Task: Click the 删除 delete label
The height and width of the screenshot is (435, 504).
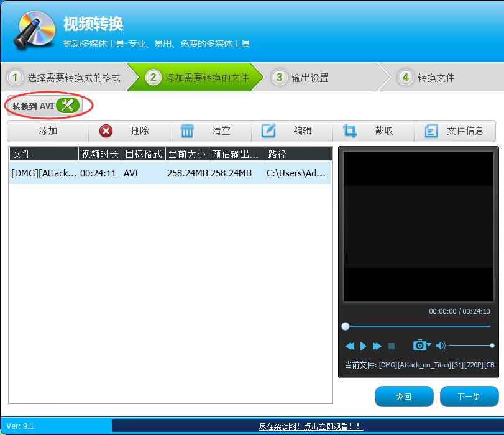Action: 140,131
